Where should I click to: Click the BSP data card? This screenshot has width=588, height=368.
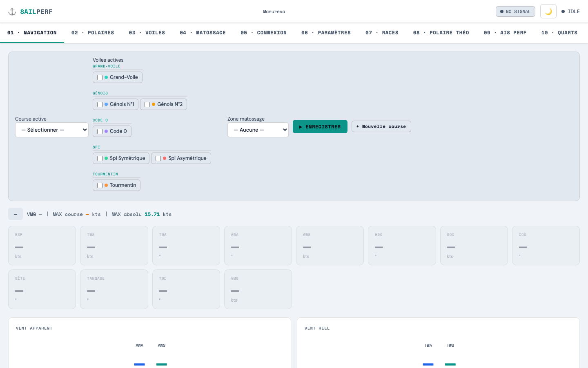42,246
